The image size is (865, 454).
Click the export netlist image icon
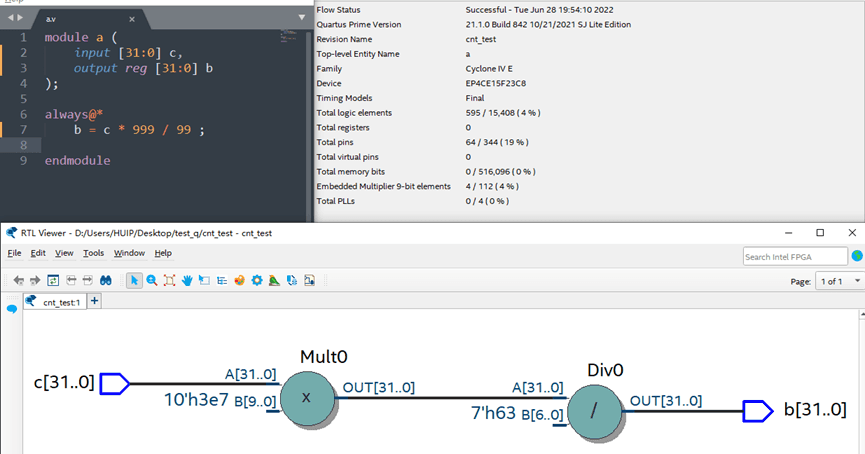[x=309, y=281]
